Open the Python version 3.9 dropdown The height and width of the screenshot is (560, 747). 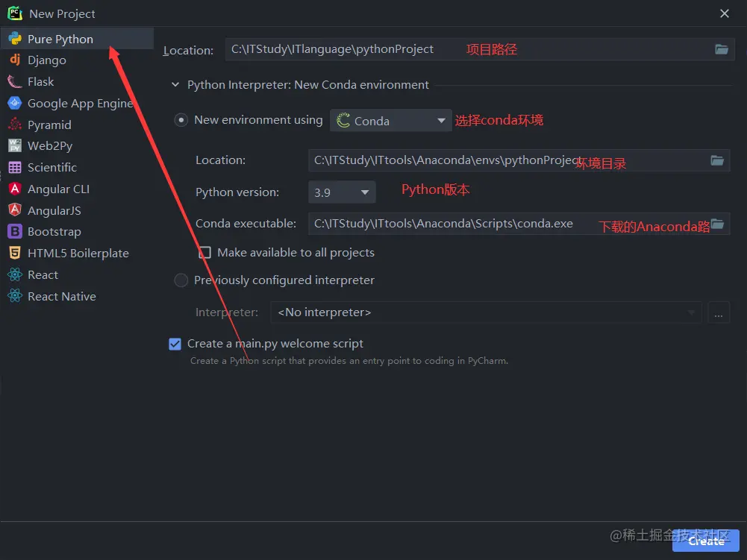(342, 192)
